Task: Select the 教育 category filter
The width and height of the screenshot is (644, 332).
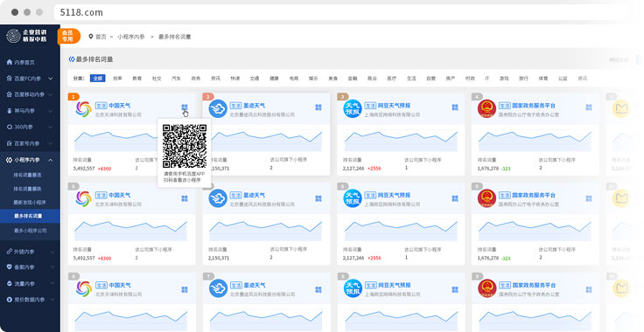Action: point(136,79)
